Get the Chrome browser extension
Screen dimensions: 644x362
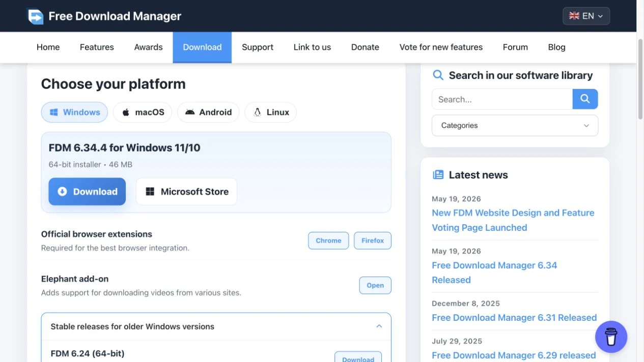coord(328,240)
